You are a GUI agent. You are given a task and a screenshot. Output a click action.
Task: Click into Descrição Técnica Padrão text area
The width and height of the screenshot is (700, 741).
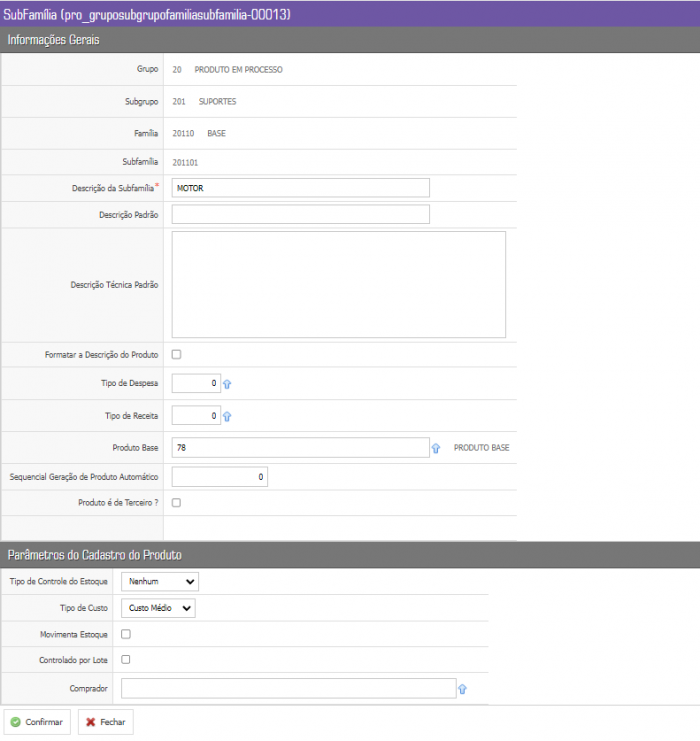tap(338, 285)
